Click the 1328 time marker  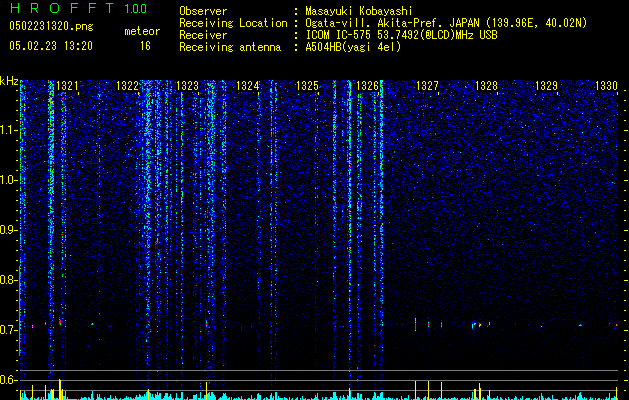point(487,86)
